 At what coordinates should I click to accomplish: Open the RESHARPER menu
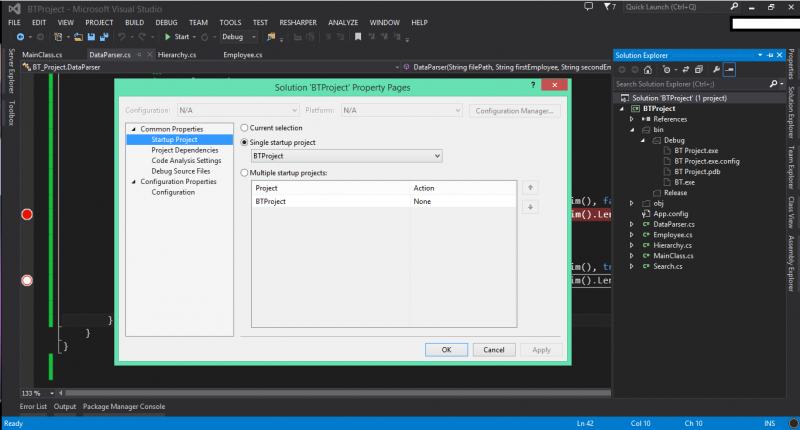tap(298, 22)
